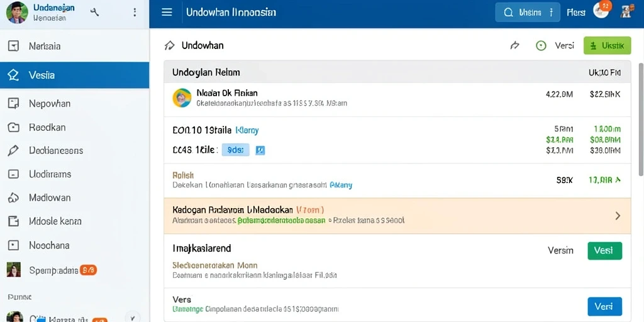Click the share arrow icon near Versi
This screenshot has height=322, width=644.
[x=514, y=45]
